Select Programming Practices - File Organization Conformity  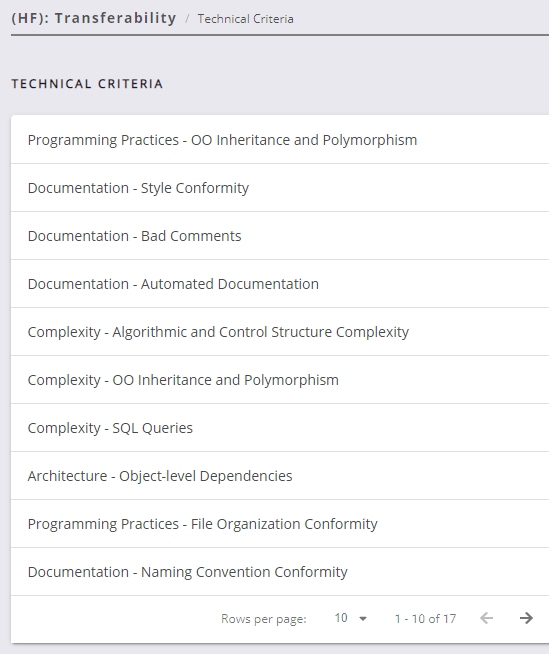(280, 523)
